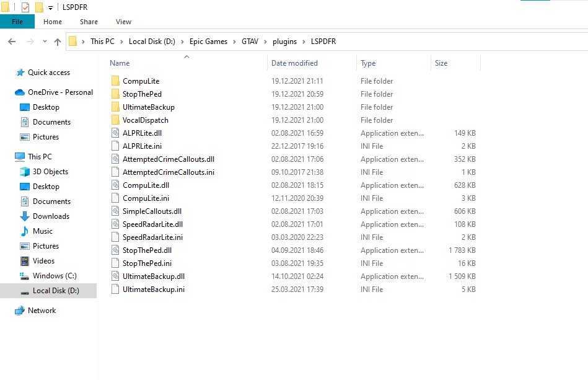
Task: Open the CompuLite folder icon
Action: [115, 81]
